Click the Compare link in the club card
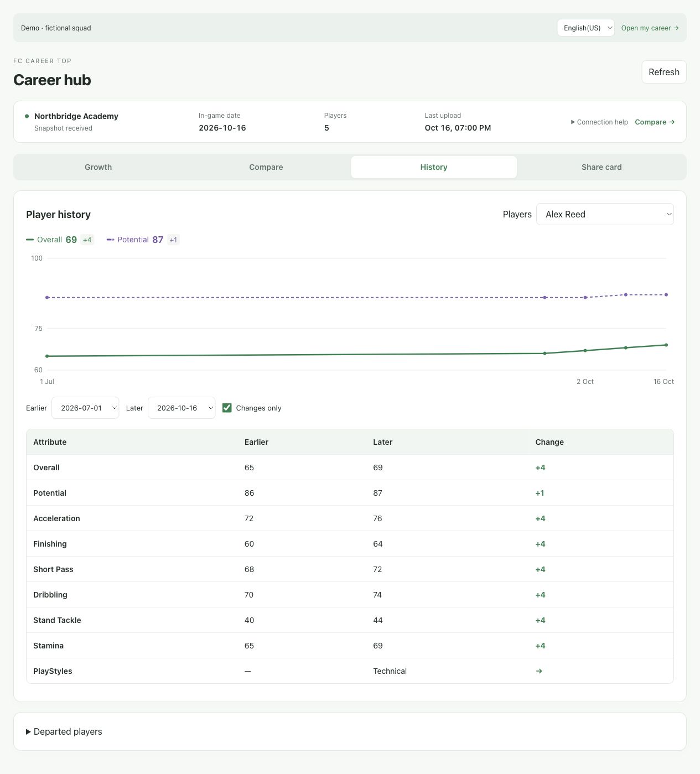The image size is (700, 774). click(655, 122)
